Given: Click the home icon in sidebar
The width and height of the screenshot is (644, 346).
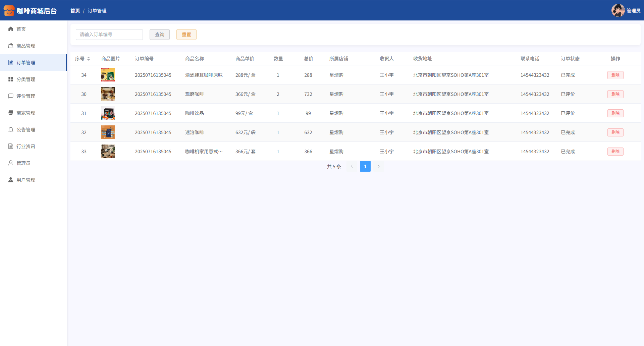Looking at the screenshot, I should point(11,29).
